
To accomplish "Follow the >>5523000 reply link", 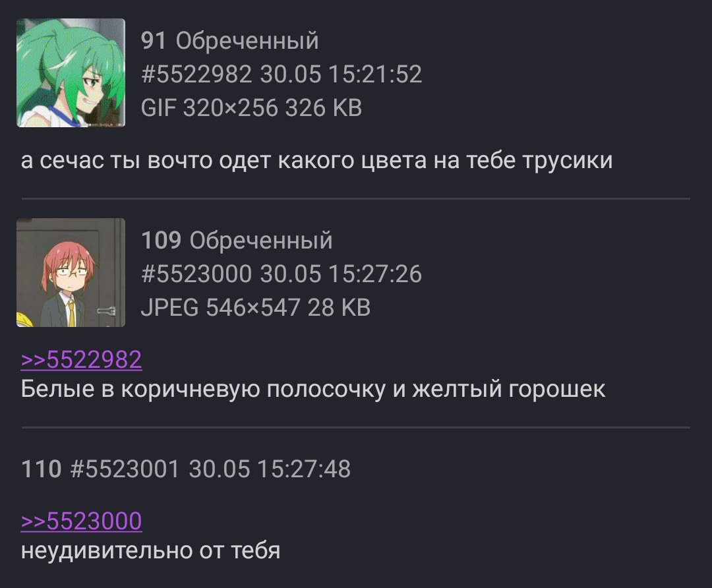I will [x=81, y=521].
